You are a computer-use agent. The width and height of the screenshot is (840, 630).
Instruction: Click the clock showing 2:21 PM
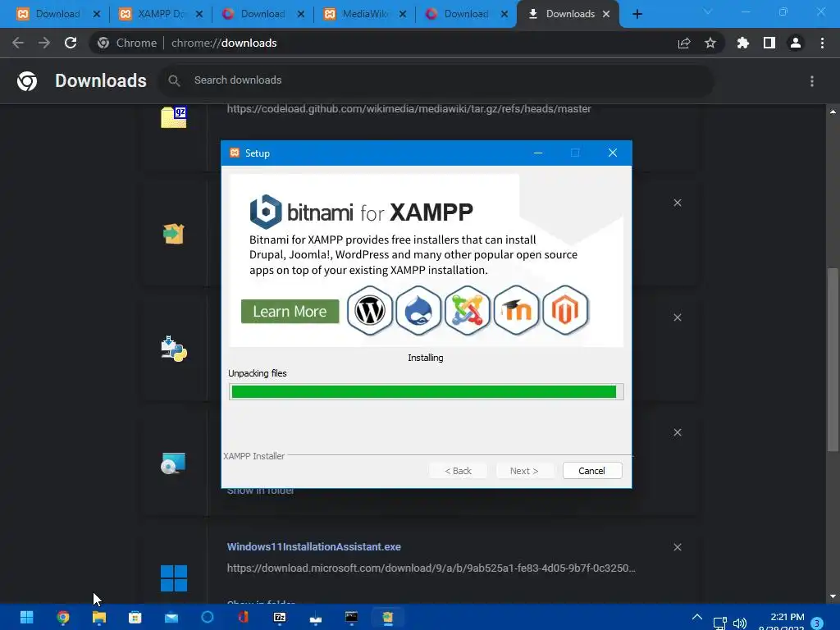pyautogui.click(x=787, y=617)
